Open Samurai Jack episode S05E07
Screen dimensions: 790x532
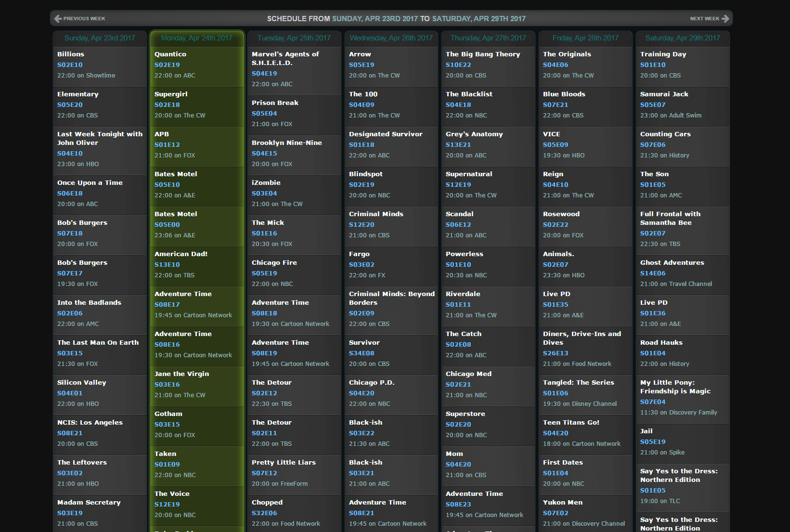(x=653, y=105)
